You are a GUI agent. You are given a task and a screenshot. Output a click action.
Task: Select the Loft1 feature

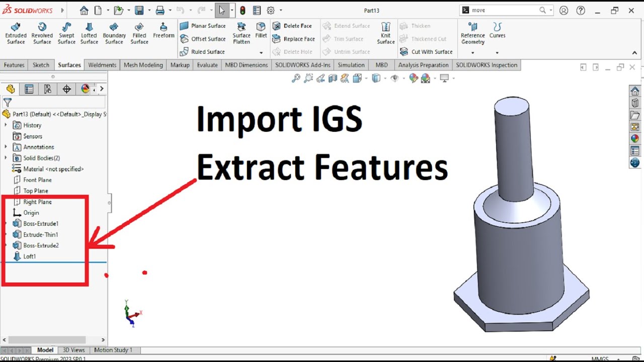pyautogui.click(x=24, y=256)
